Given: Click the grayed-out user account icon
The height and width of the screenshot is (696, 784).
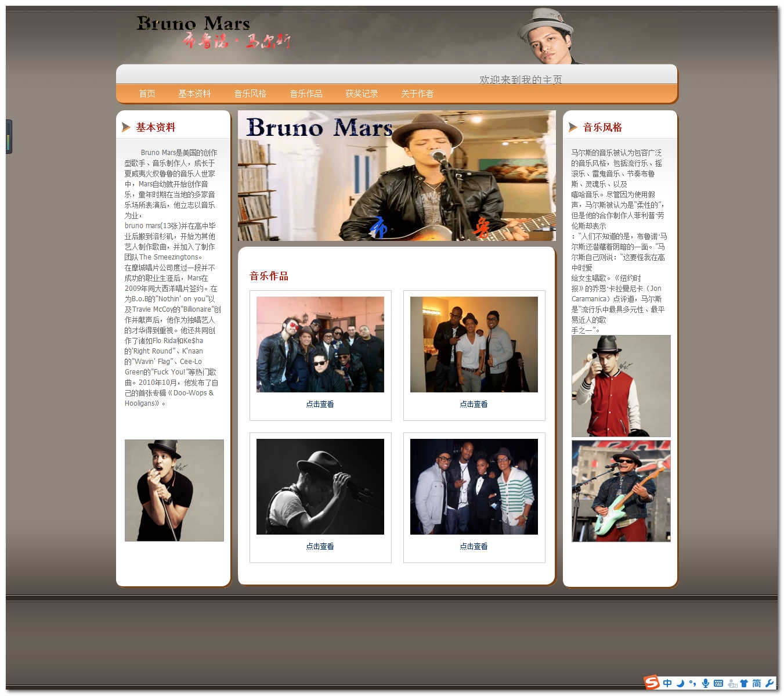Looking at the screenshot, I should coord(732,684).
